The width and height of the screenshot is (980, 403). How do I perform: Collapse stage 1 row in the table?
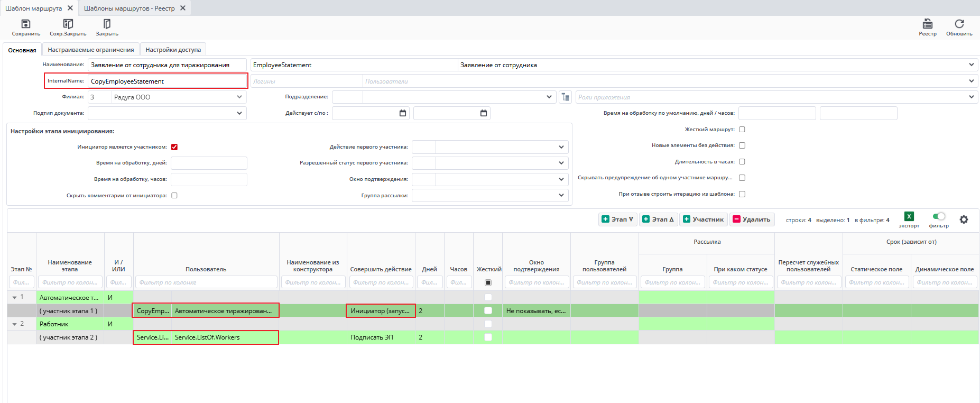pos(15,297)
